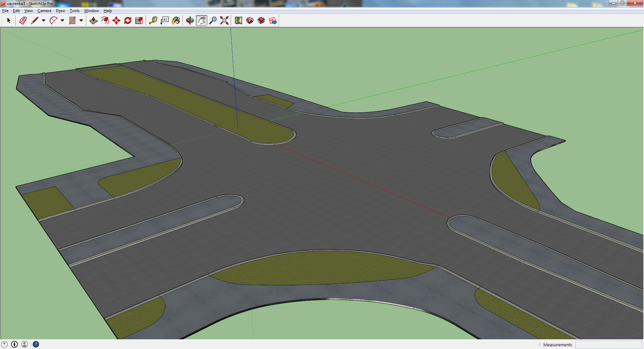The height and width of the screenshot is (349, 644).
Task: Open the Paint Bucket tool
Action: (x=176, y=21)
